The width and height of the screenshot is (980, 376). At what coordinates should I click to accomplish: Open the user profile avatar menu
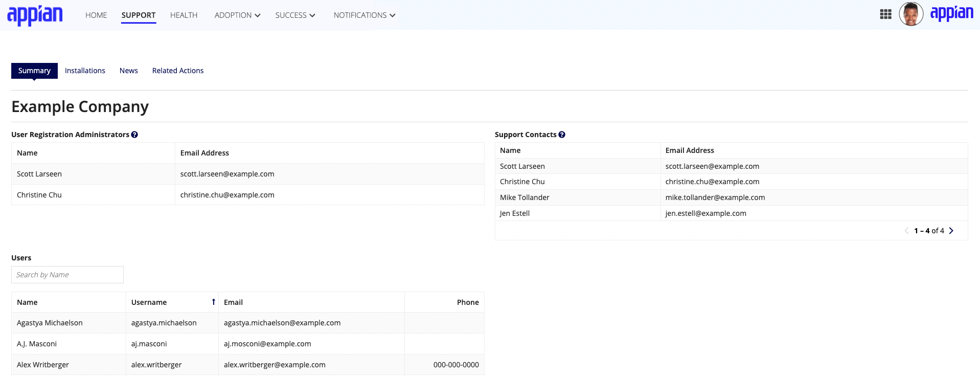point(911,14)
